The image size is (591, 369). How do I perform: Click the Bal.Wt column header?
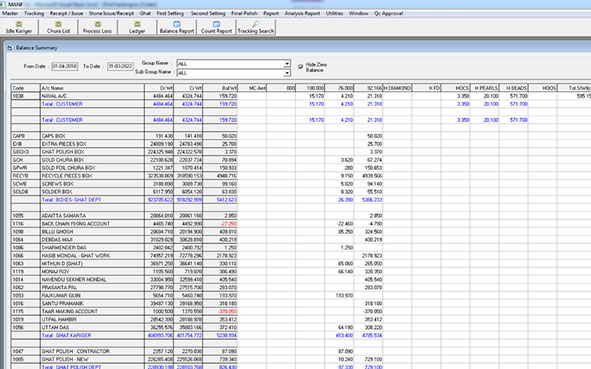220,88
